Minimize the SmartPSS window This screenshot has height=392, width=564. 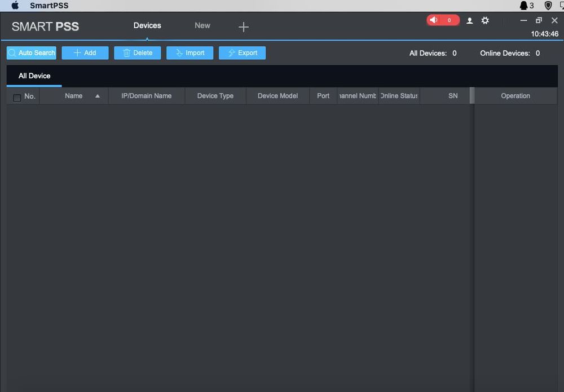point(523,20)
